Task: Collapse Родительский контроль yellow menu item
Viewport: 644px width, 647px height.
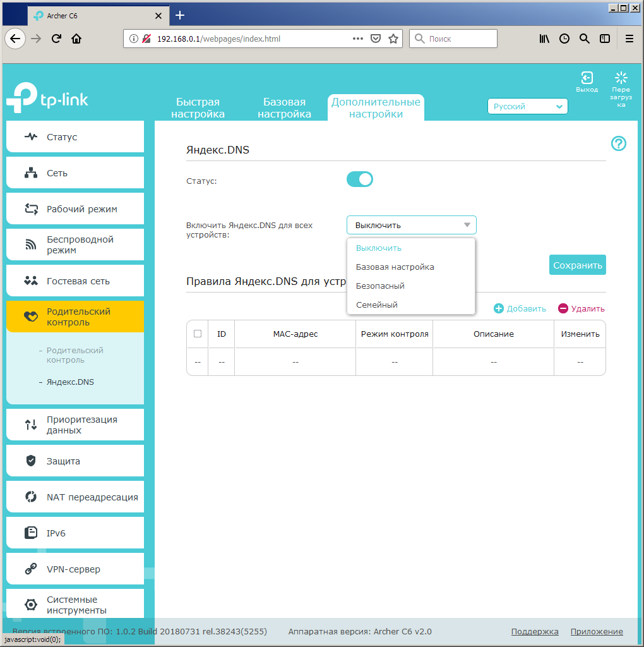Action: [75, 317]
